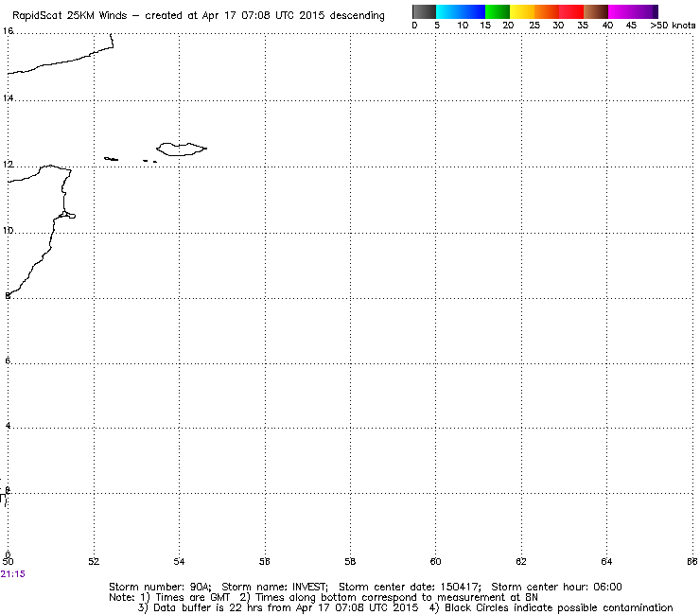Click the green 15–20 knots legend swatch
Viewport: 700px width, 615px height.
[498, 11]
